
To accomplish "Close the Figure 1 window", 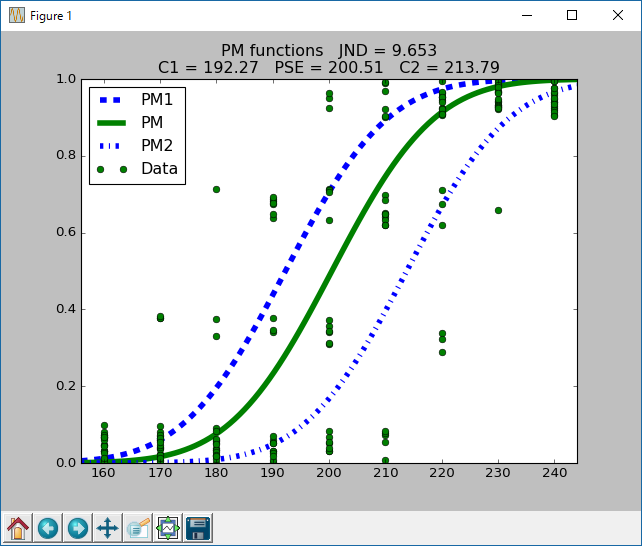I will tap(618, 15).
